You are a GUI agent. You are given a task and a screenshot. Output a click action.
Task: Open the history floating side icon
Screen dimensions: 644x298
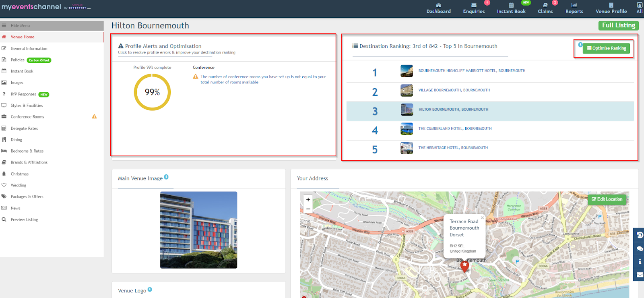tap(639, 235)
